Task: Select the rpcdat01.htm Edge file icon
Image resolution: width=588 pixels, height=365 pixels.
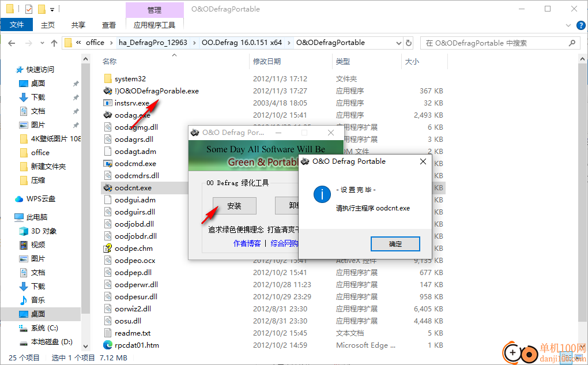Action: click(108, 345)
